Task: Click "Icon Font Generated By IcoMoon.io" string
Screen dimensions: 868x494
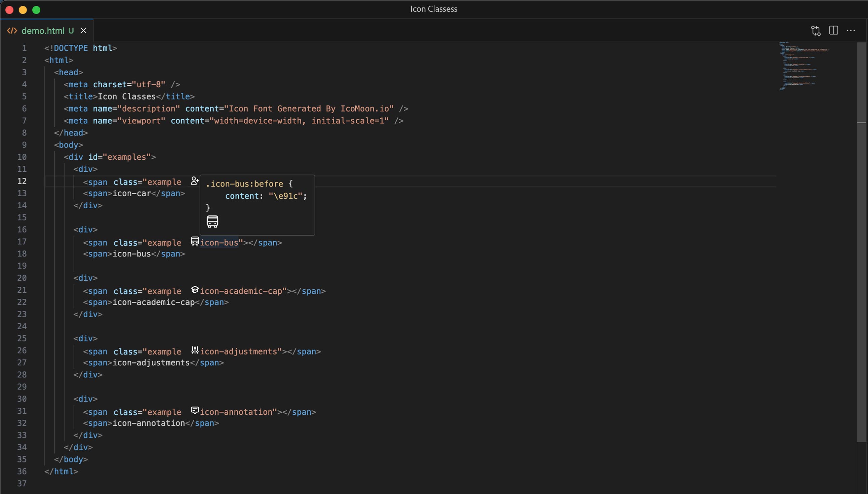Action: tap(309, 109)
